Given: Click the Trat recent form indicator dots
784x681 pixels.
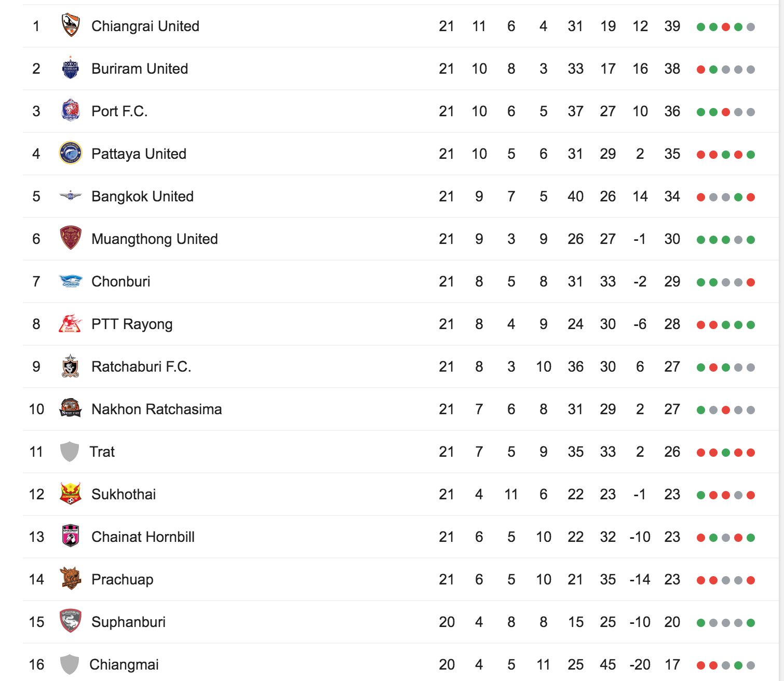Looking at the screenshot, I should tap(725, 453).
